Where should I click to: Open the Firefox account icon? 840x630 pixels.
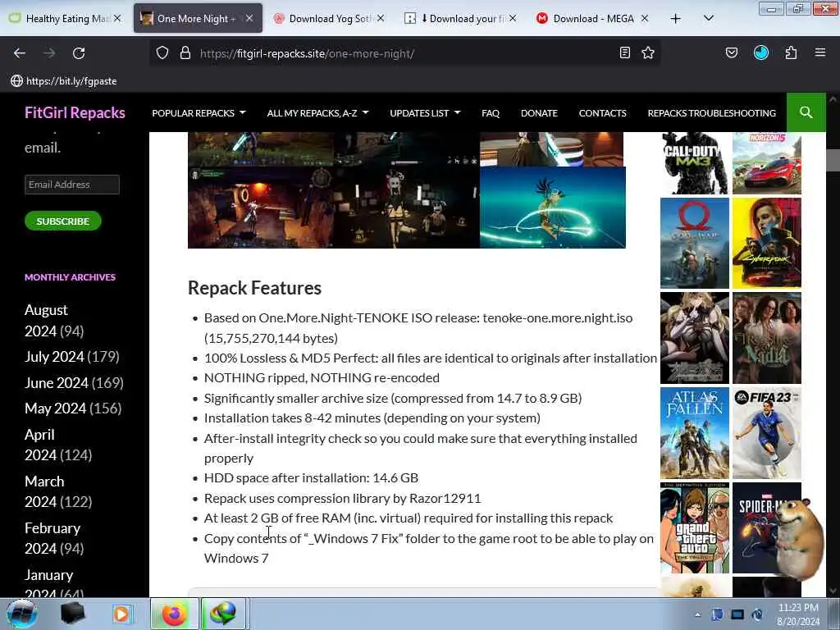coord(761,52)
